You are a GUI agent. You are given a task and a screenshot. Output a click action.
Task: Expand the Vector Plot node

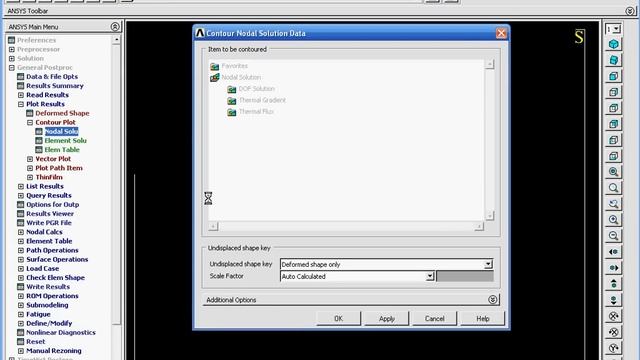click(30, 159)
